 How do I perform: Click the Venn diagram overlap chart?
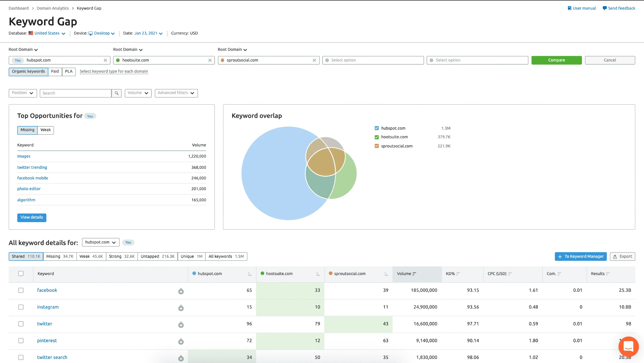click(x=299, y=173)
